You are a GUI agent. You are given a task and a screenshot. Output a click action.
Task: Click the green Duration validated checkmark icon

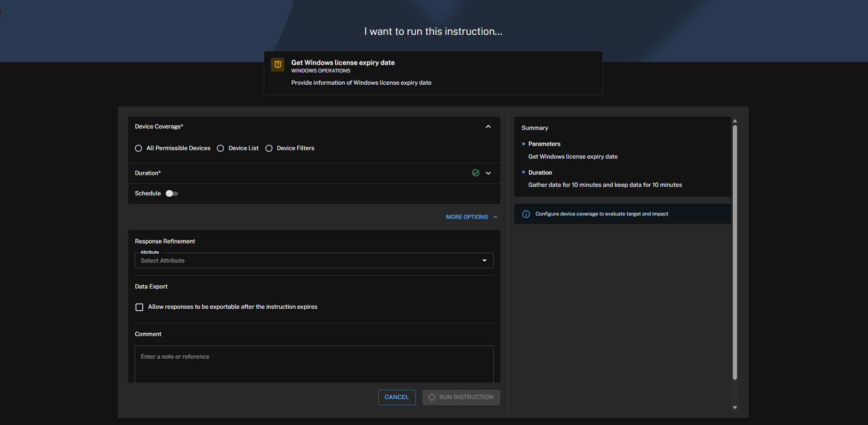point(476,173)
